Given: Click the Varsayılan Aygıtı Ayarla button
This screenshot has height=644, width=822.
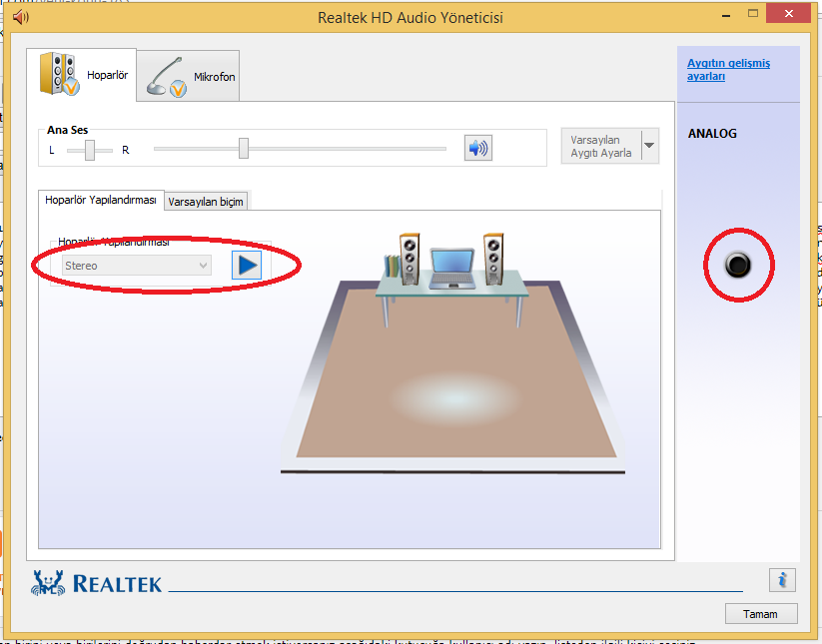Looking at the screenshot, I should [x=601, y=146].
